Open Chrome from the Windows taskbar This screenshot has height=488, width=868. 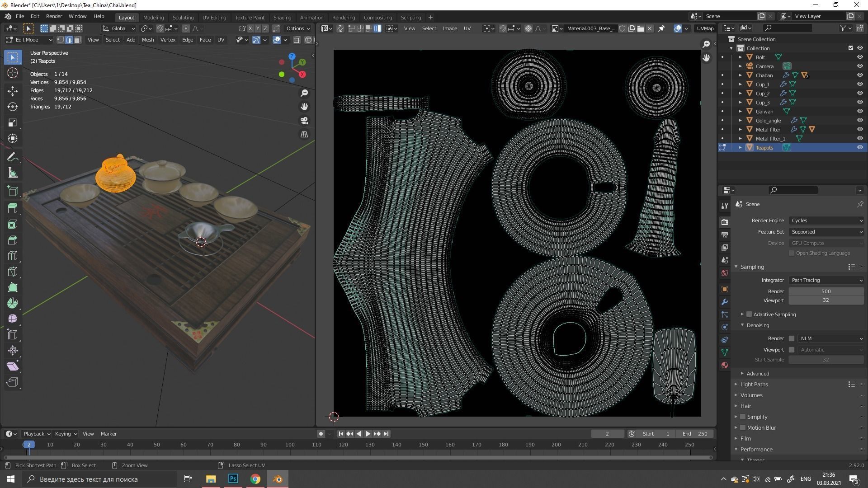(x=255, y=479)
